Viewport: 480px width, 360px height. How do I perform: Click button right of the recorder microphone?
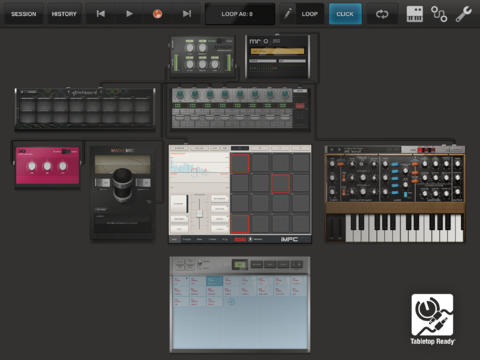click(143, 183)
